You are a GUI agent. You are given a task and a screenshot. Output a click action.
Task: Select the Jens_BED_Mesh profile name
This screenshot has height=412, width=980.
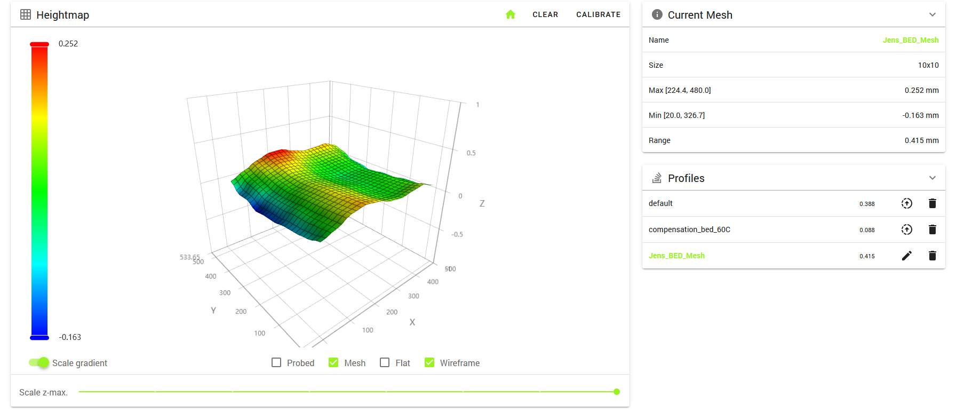[676, 256]
